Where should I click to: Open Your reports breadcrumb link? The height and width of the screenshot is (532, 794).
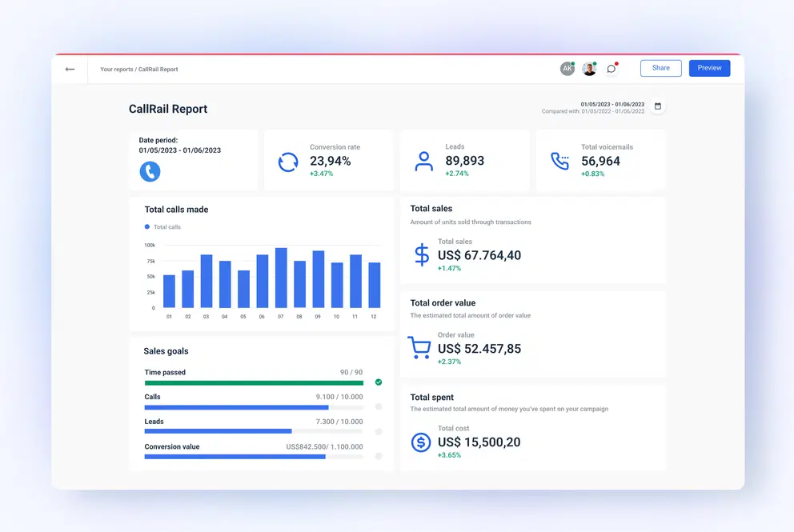coord(117,70)
